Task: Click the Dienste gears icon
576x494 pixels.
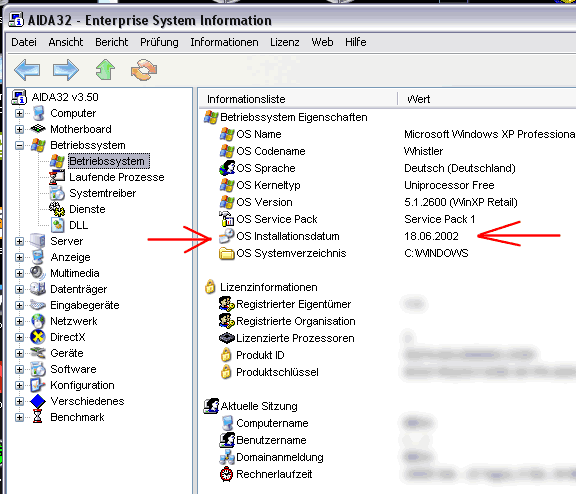Action: click(x=57, y=209)
